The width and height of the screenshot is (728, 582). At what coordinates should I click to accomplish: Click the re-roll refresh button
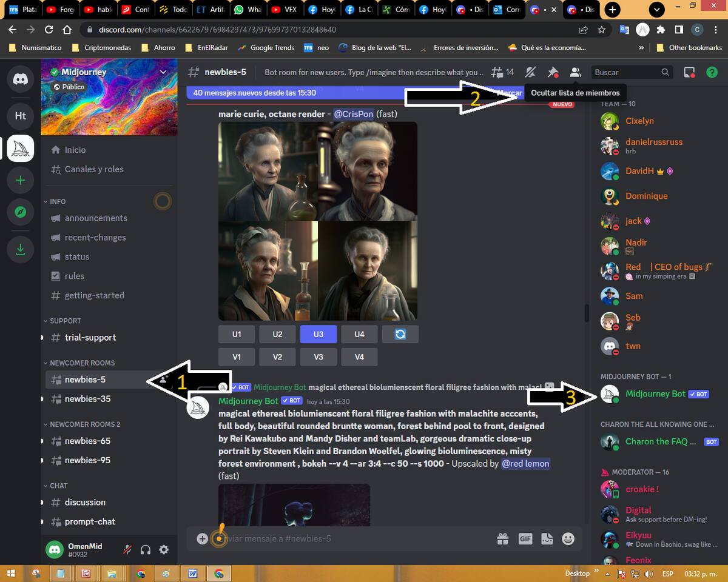[400, 334]
